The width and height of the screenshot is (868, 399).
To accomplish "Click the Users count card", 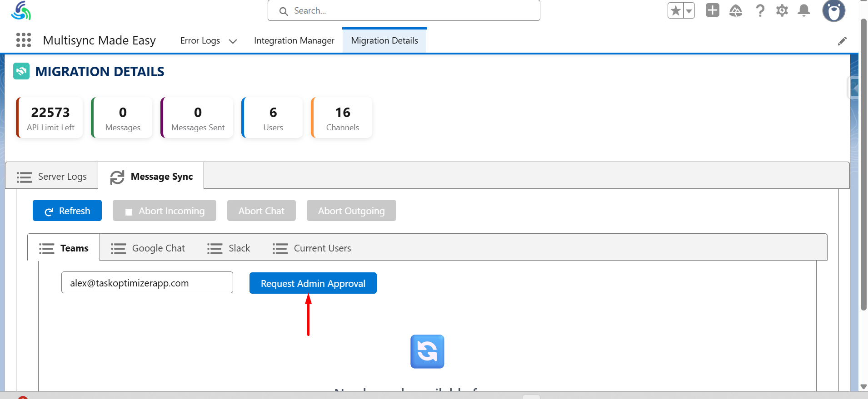I will [273, 118].
